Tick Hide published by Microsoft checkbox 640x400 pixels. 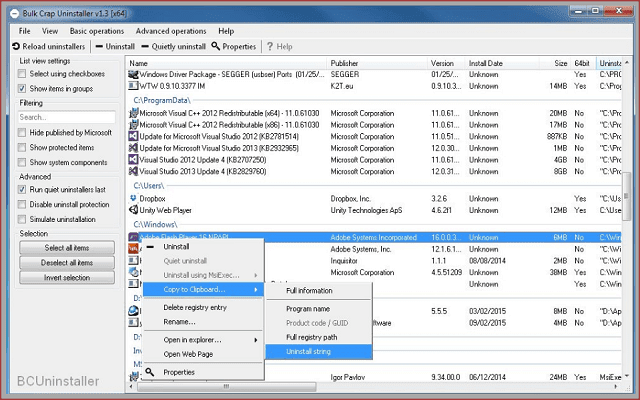[24, 132]
